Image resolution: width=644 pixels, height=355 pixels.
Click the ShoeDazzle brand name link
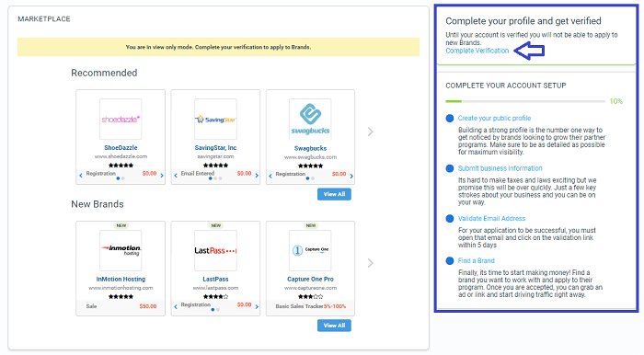click(121, 148)
